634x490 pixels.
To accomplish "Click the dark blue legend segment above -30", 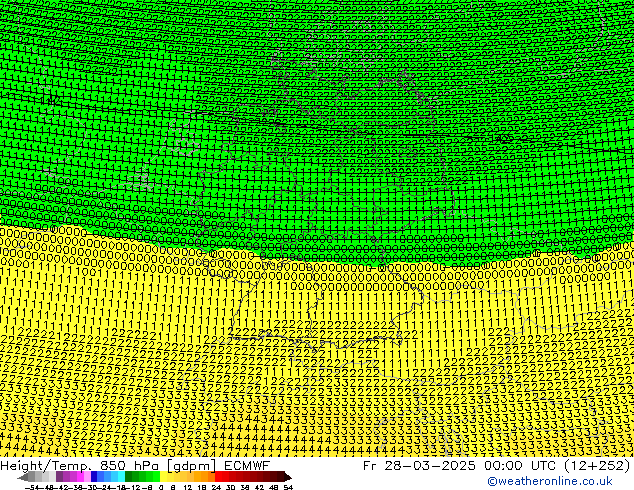I will point(94,476).
